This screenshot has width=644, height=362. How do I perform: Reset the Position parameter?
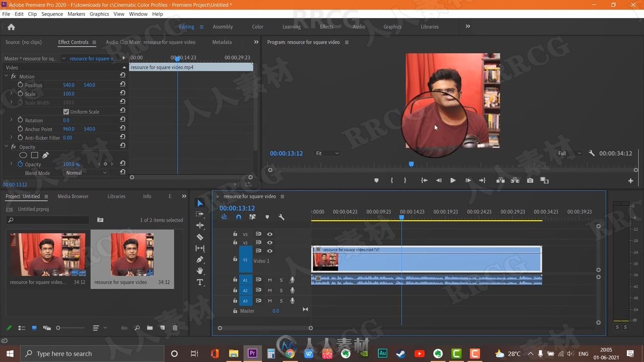pos(122,84)
